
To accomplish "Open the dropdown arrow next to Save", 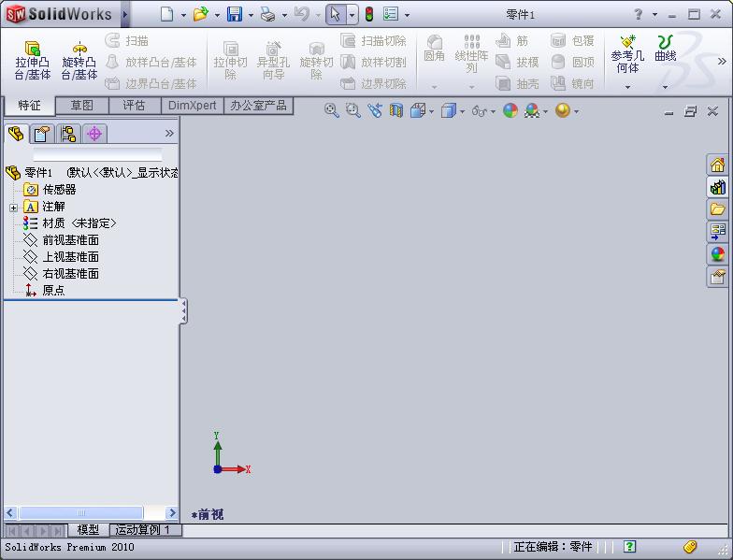I will click(251, 15).
